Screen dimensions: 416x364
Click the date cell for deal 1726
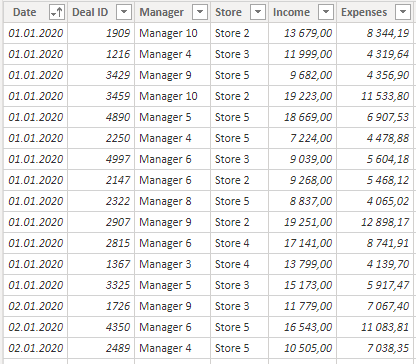36,306
